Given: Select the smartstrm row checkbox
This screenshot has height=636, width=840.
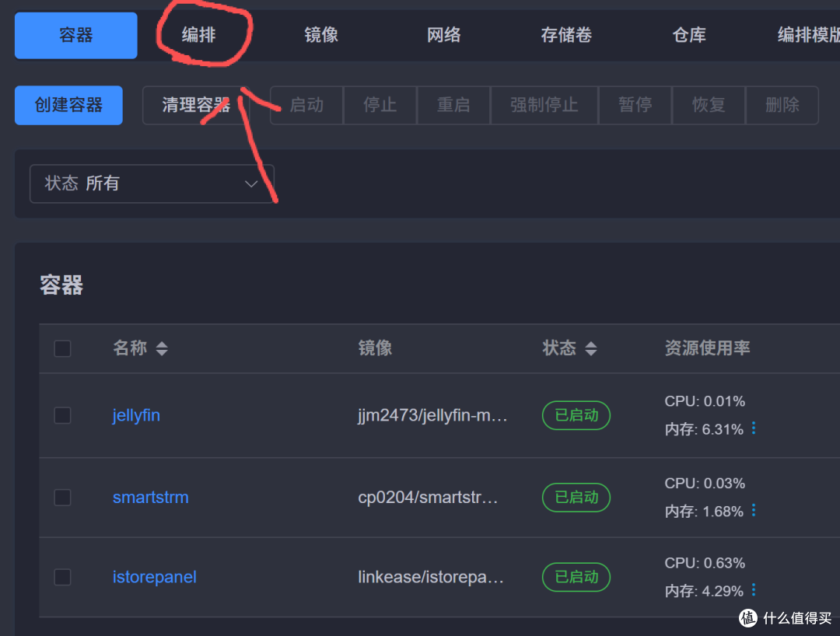Looking at the screenshot, I should (x=63, y=498).
